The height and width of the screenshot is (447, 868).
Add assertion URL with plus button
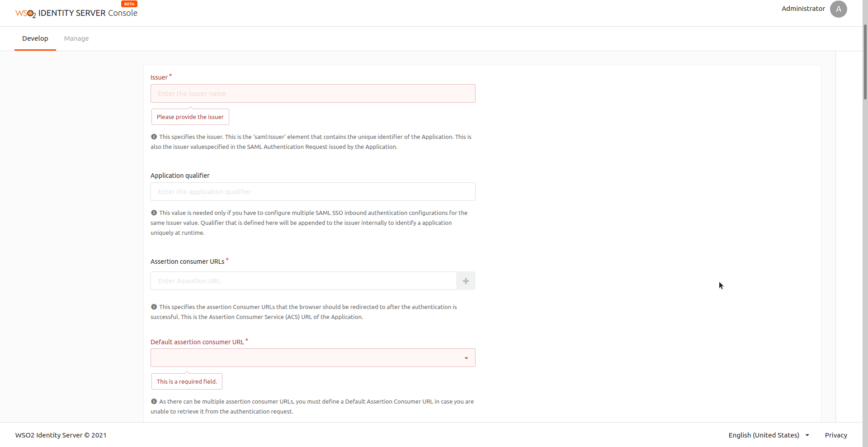(x=466, y=281)
